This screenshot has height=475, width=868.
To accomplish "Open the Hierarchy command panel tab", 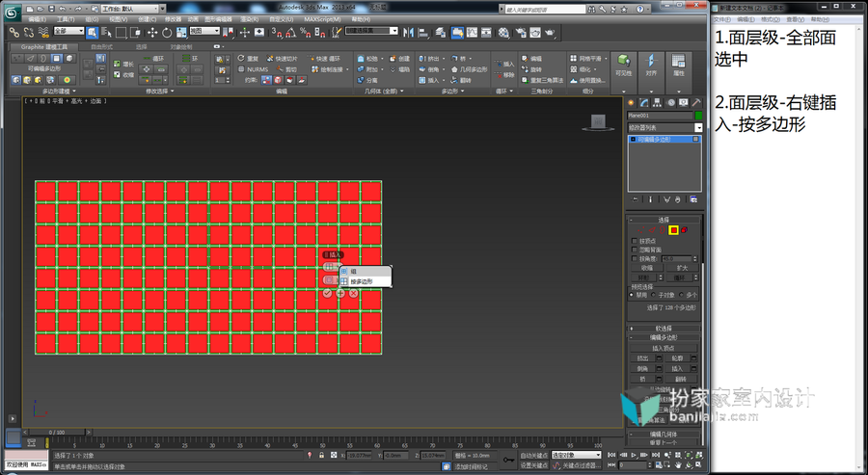I will [x=657, y=103].
